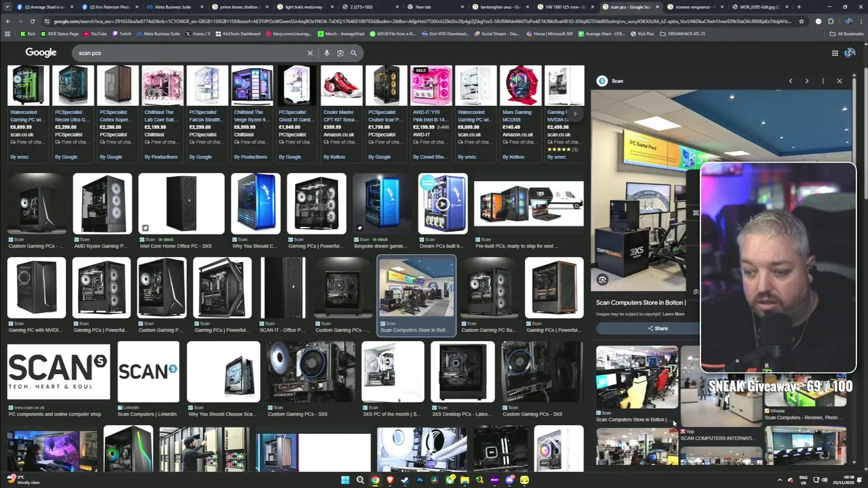Open AWD-IT Y70 Pink sale product
This screenshot has width=868, height=488.
431,113
